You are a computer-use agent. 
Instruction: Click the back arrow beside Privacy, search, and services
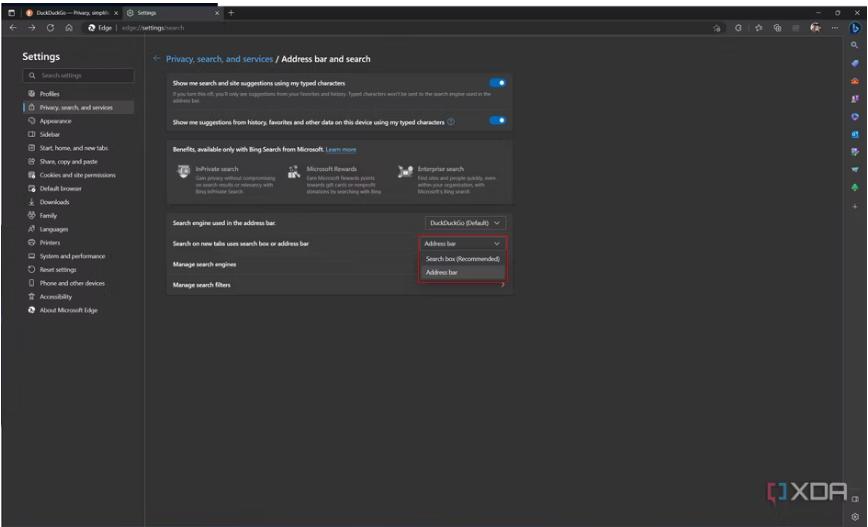[157, 58]
